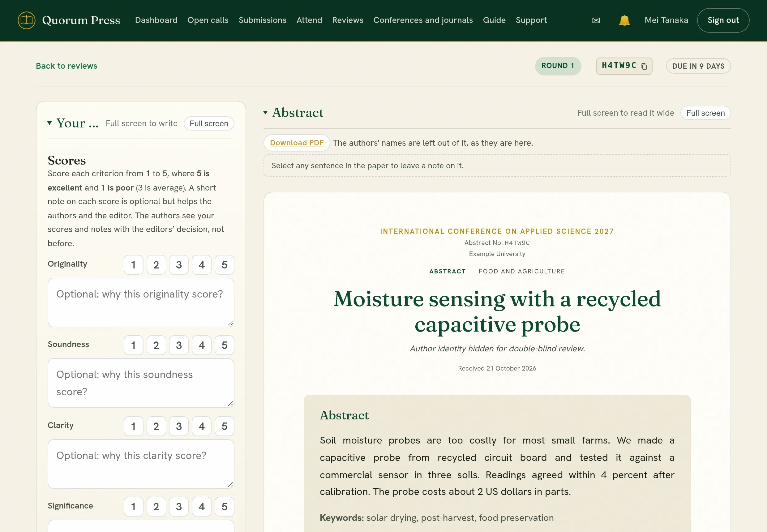Click the DUE IN 9 DAYS badge
Screen dimensions: 767x532
tap(698, 66)
